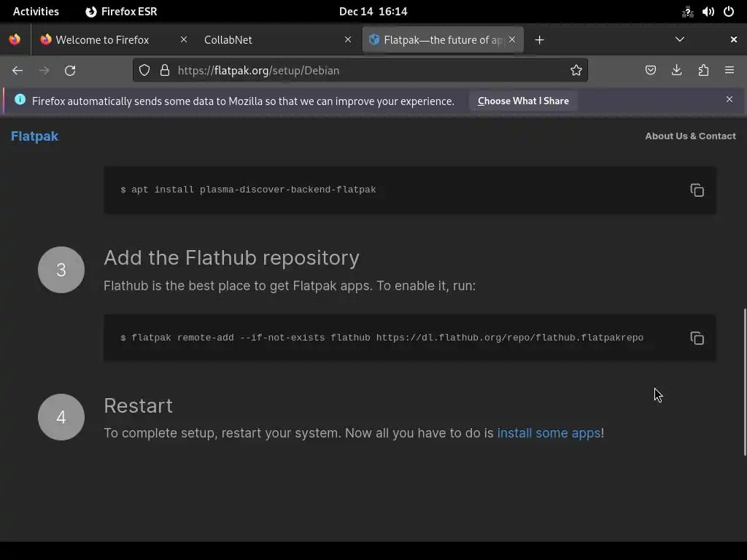View site security shield information
The height and width of the screenshot is (560, 747).
(x=144, y=70)
